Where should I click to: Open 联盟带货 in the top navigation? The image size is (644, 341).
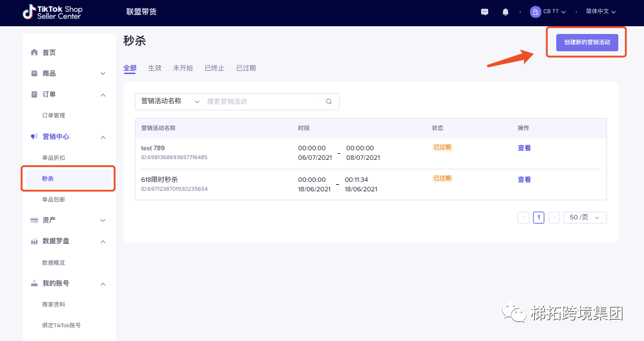pos(141,12)
